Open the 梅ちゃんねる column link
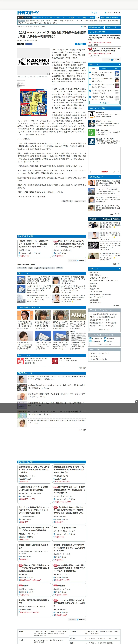The image size is (138, 644). [94, 273]
